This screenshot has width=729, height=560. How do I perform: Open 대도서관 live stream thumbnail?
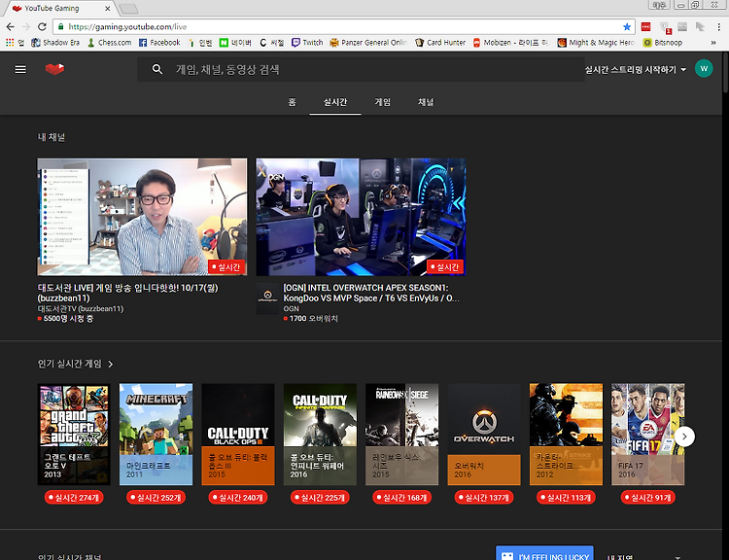pyautogui.click(x=142, y=217)
